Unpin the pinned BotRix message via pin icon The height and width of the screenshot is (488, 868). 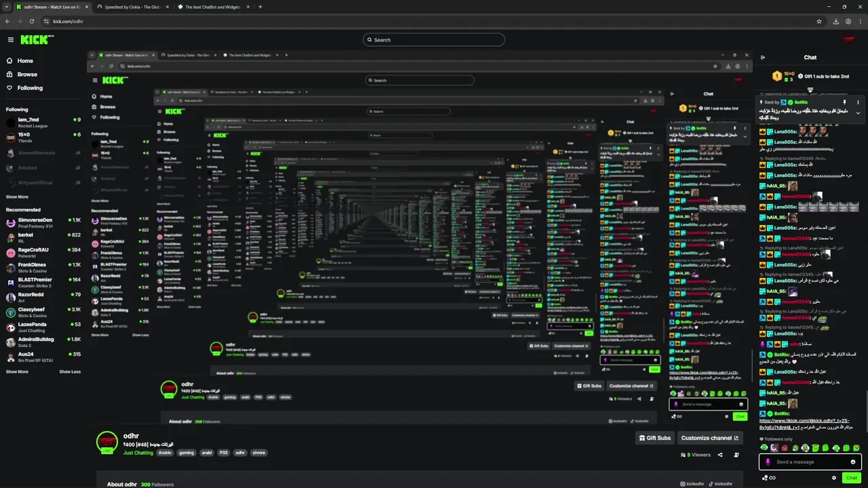pyautogui.click(x=844, y=102)
